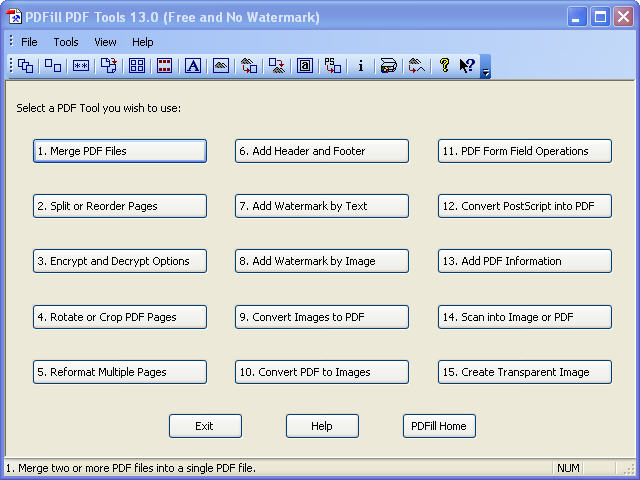
Task: Click the menu bar grip handle beside File
Action: (11, 41)
